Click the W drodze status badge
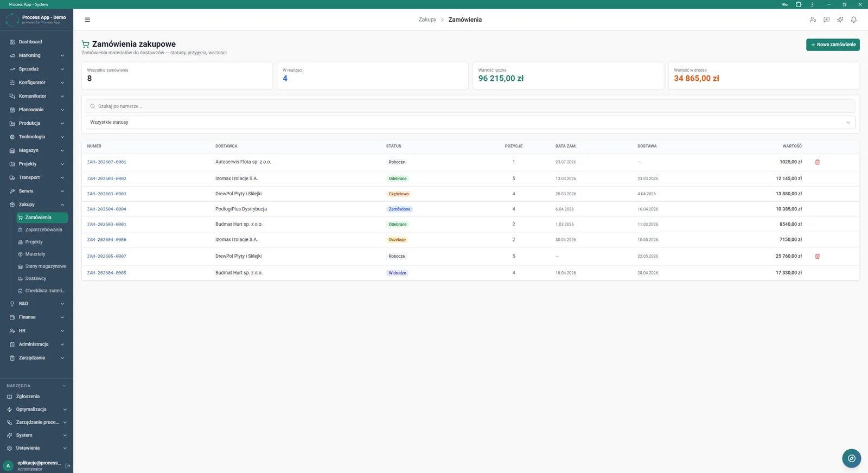The image size is (868, 473). (398, 273)
